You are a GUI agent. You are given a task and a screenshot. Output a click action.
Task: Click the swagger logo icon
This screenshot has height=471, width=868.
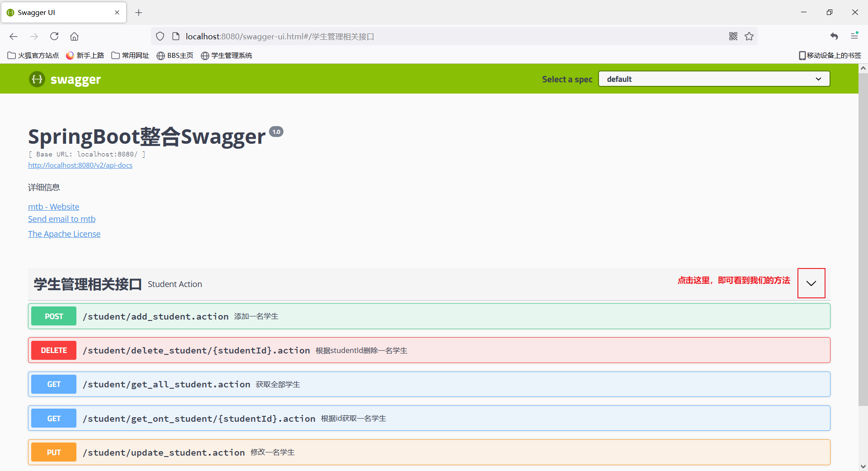click(37, 79)
